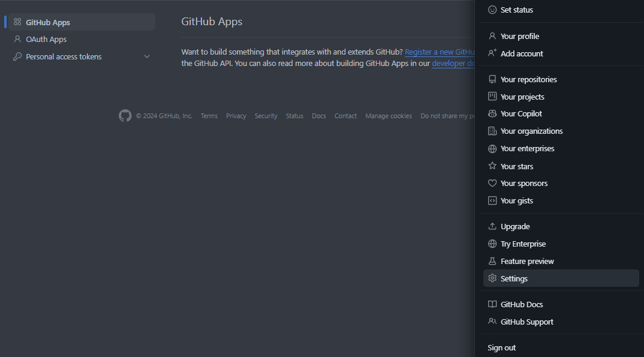Open Set status from the user menu
The height and width of the screenshot is (357, 644).
click(x=561, y=10)
